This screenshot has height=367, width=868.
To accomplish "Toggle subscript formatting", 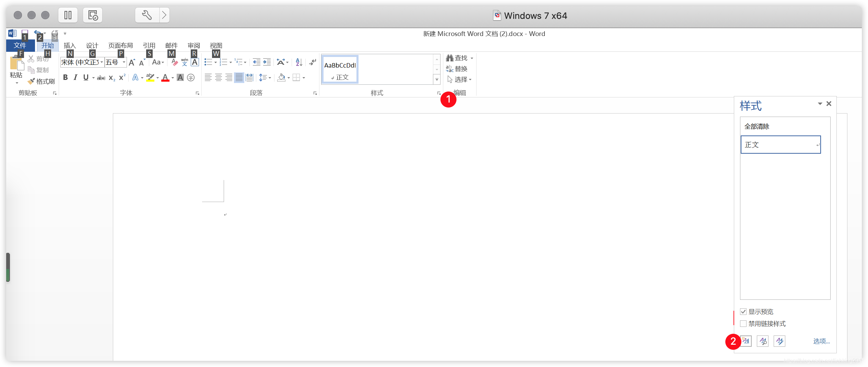I will pyautogui.click(x=112, y=78).
